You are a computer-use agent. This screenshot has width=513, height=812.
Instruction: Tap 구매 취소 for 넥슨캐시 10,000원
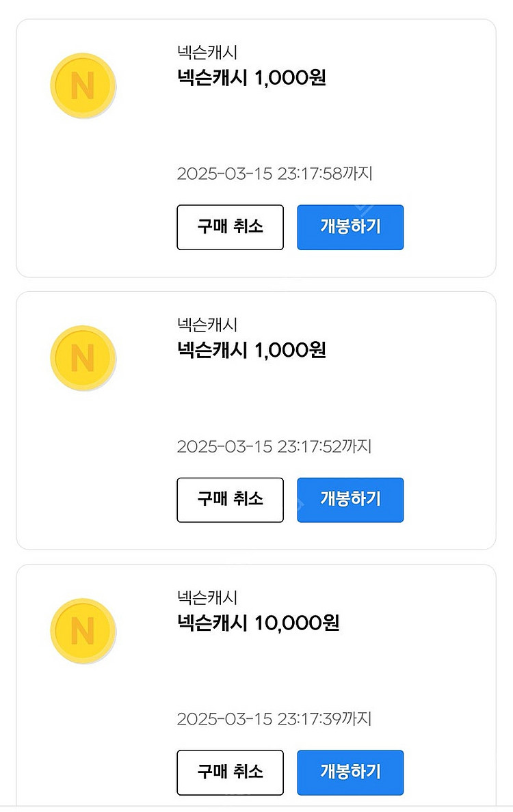pyautogui.click(x=230, y=772)
